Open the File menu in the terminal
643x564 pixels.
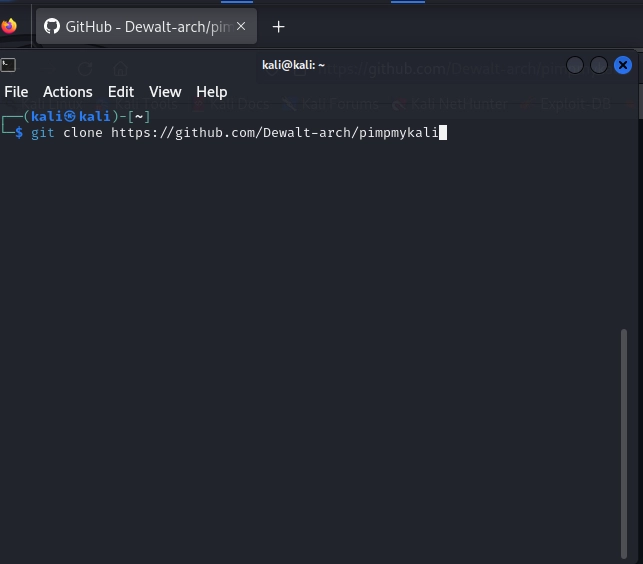point(16,92)
